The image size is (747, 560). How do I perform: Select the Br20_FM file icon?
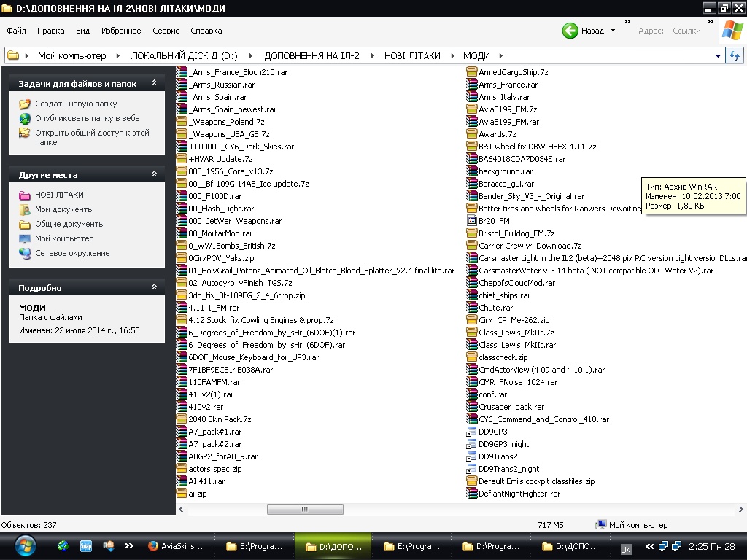coord(472,220)
